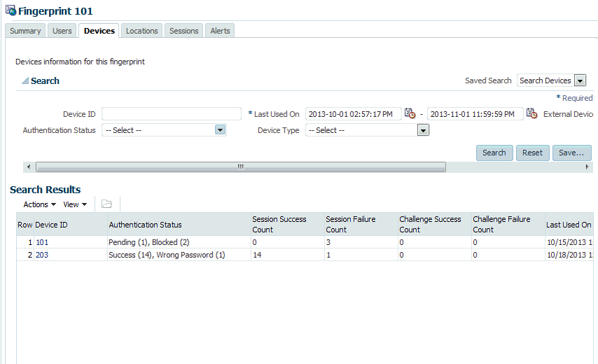Switch to the Summary tab
The width and height of the screenshot is (598, 364).
(x=25, y=31)
